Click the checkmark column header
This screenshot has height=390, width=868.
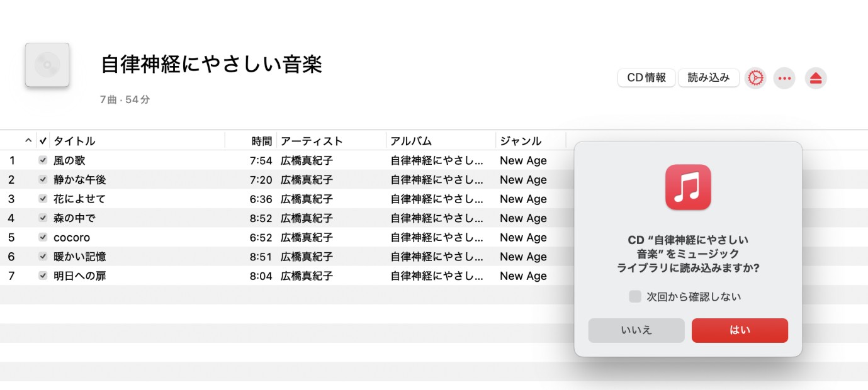pos(43,141)
